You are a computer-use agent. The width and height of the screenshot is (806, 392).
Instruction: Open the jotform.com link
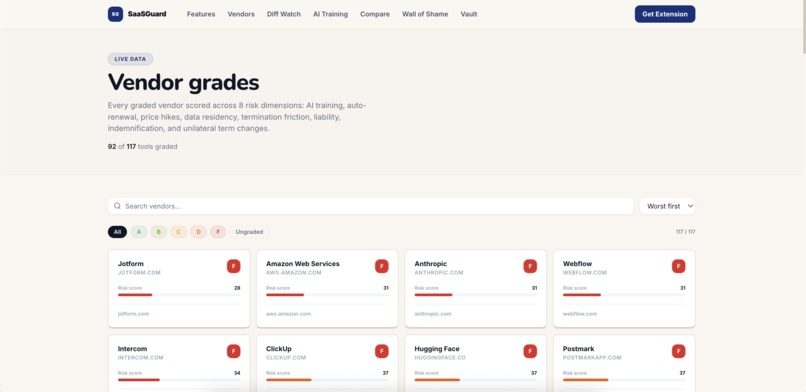click(133, 313)
